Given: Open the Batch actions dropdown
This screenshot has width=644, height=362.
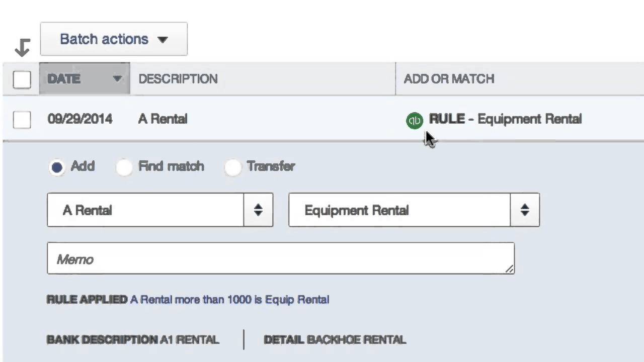Looking at the screenshot, I should coord(114,39).
